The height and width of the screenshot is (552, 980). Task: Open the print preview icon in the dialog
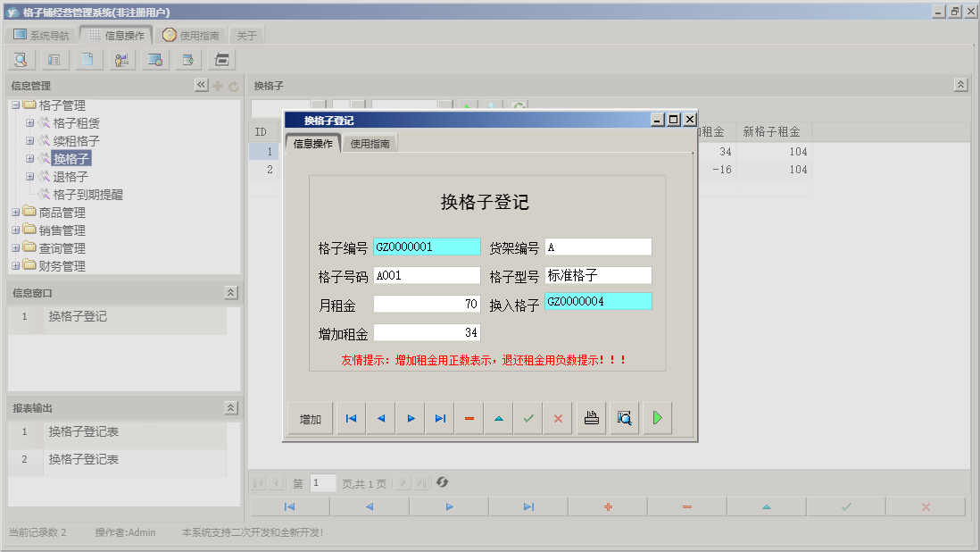[x=622, y=417]
